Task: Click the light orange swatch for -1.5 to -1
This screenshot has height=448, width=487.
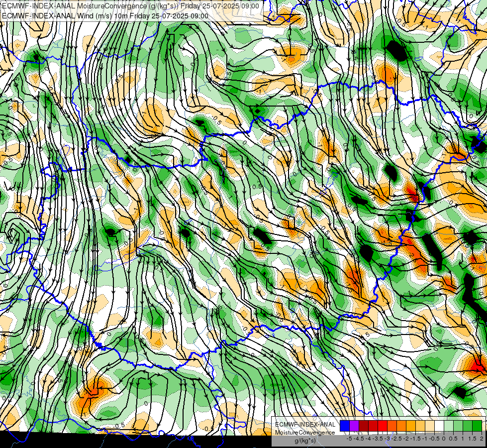Action: (x=420, y=426)
